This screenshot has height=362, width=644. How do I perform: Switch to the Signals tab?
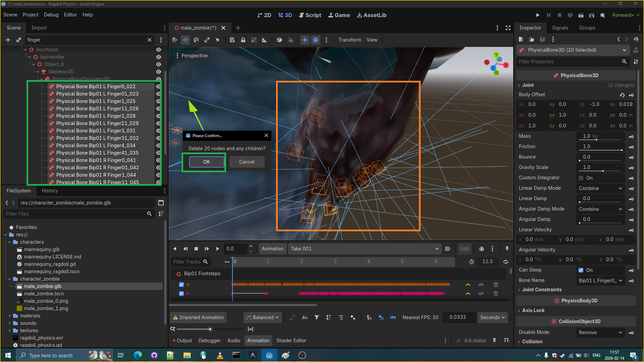(x=560, y=28)
